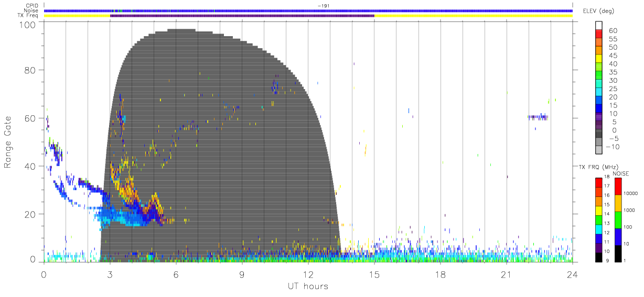Click the white top segment of the ELEV colorbar
Viewport: 644px width, 297px height.
(599, 26)
